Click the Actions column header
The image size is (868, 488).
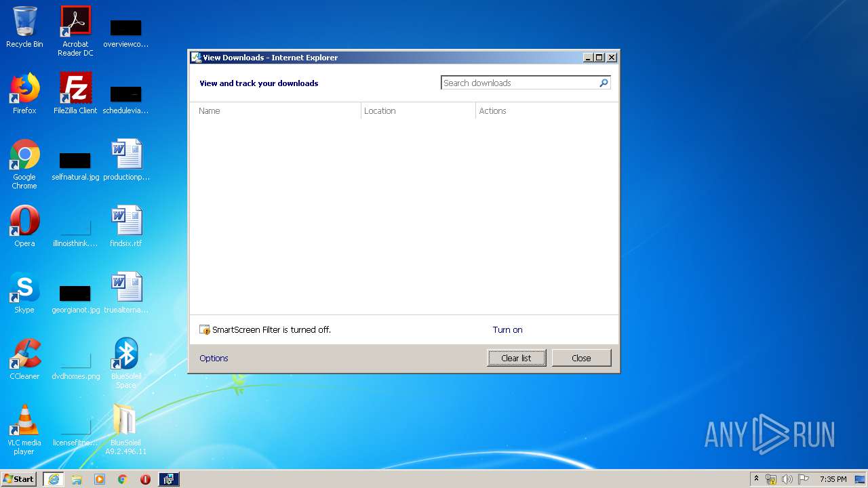pyautogui.click(x=547, y=111)
